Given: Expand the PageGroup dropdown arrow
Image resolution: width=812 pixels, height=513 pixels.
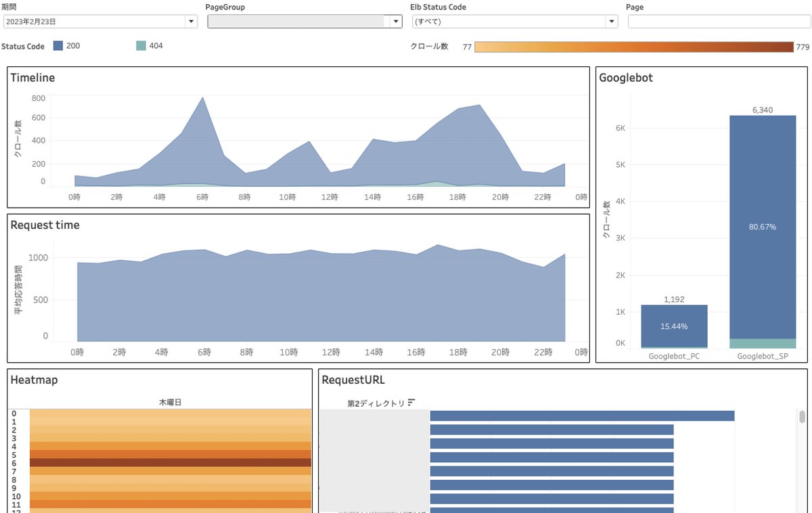Looking at the screenshot, I should point(397,22).
